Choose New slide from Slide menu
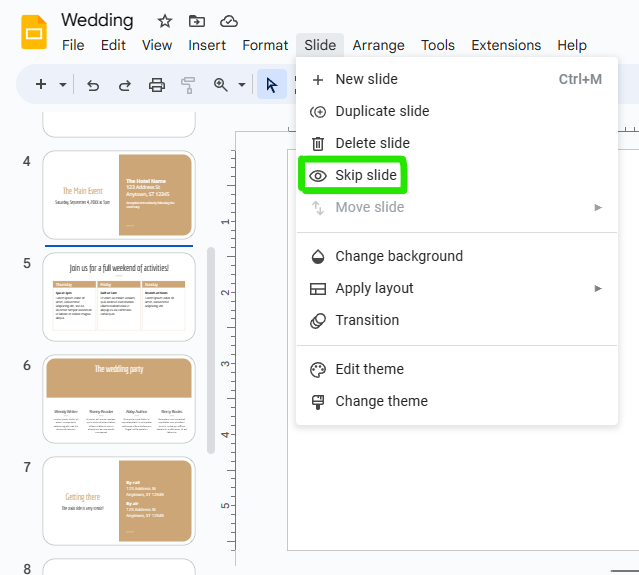639x575 pixels. click(x=457, y=79)
